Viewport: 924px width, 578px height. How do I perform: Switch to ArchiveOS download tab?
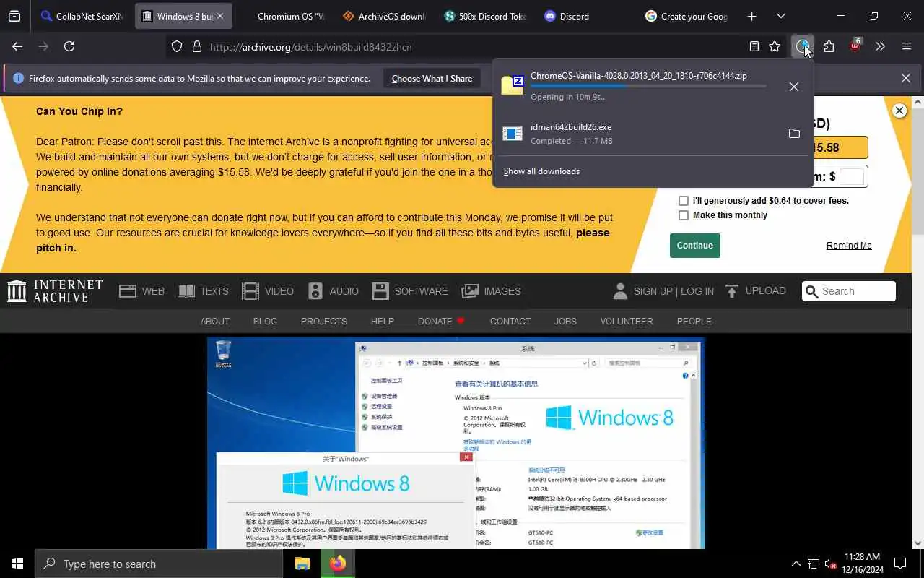pyautogui.click(x=384, y=16)
